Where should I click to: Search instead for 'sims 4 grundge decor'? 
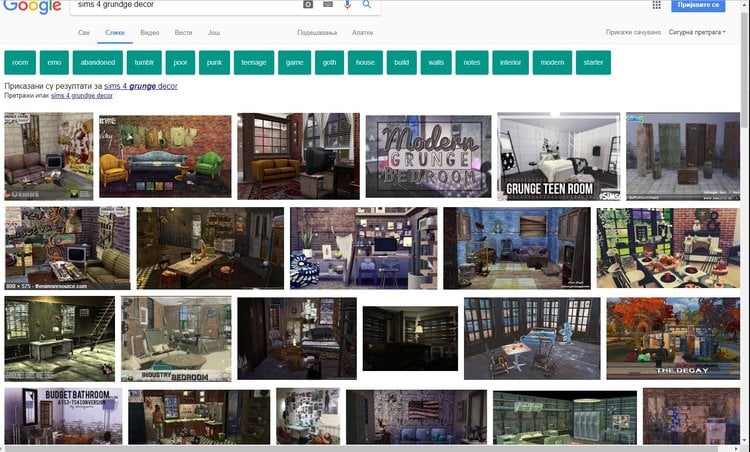[82, 96]
